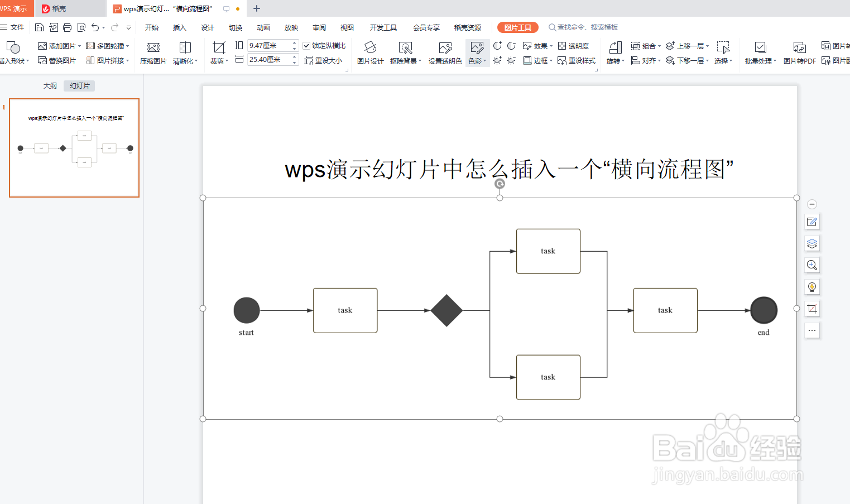The width and height of the screenshot is (850, 504).
Task: Open the File (文件) menu
Action: point(12,27)
